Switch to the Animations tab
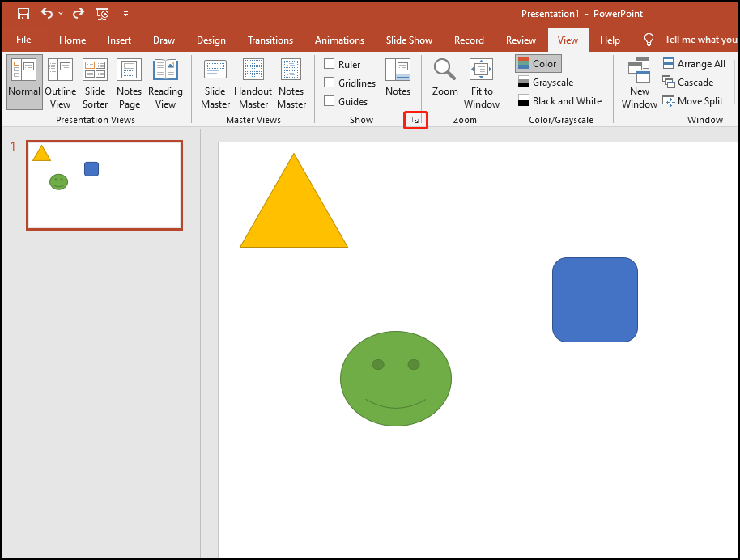 [339, 40]
